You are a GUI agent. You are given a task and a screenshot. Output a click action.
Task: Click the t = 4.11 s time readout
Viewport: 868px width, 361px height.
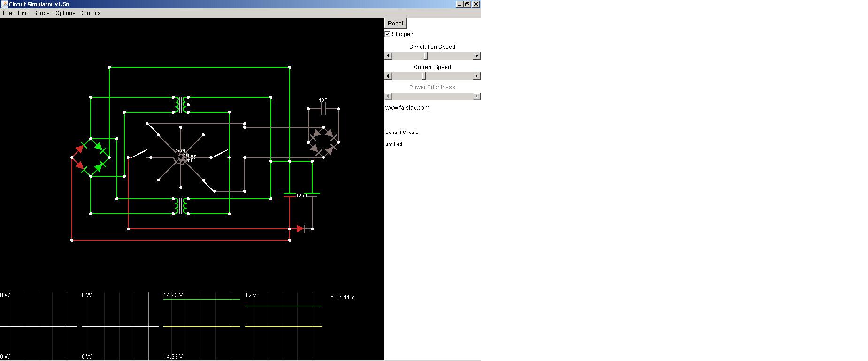(343, 298)
